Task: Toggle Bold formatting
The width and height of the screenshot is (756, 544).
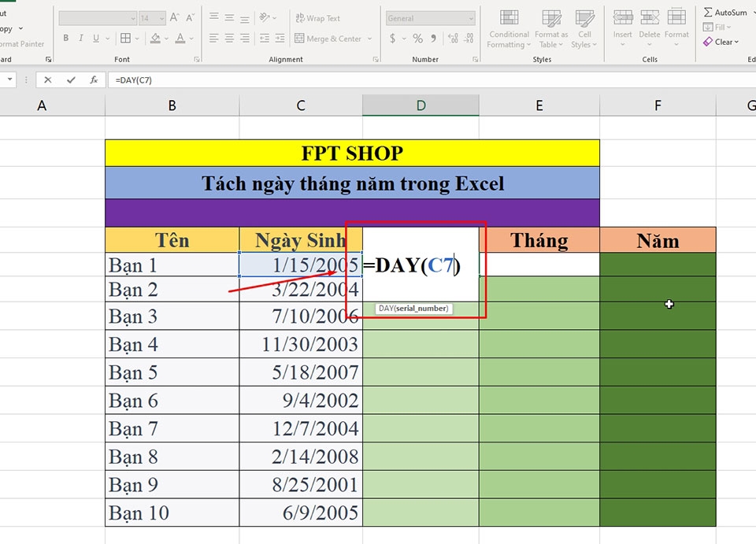Action: (65, 38)
